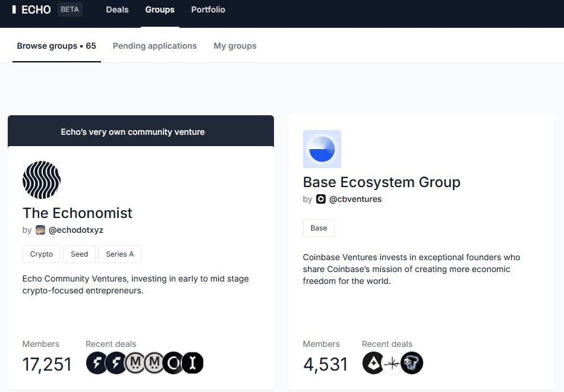Open the second grey M deal icon
564x392 pixels.
[x=155, y=363]
